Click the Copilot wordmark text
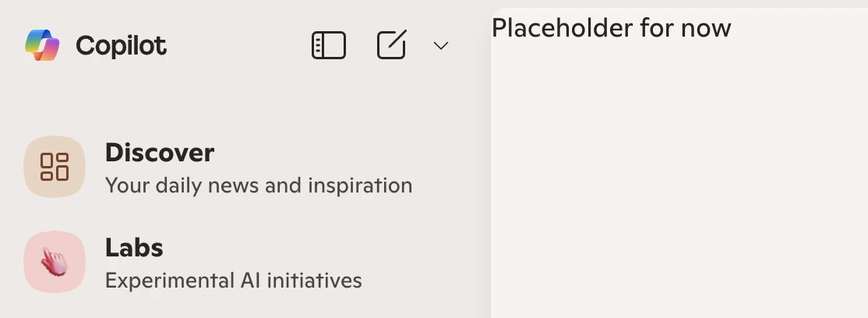 point(122,45)
